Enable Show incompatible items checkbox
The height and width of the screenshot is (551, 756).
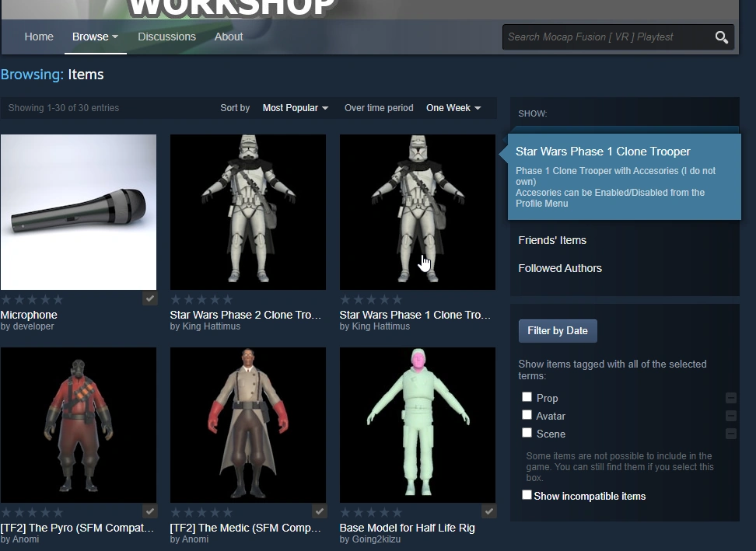527,494
